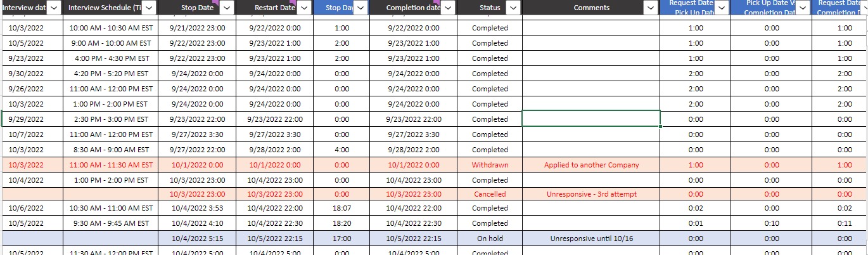Select the Comments column header cell
This screenshot has width=868, height=255.
click(x=583, y=8)
